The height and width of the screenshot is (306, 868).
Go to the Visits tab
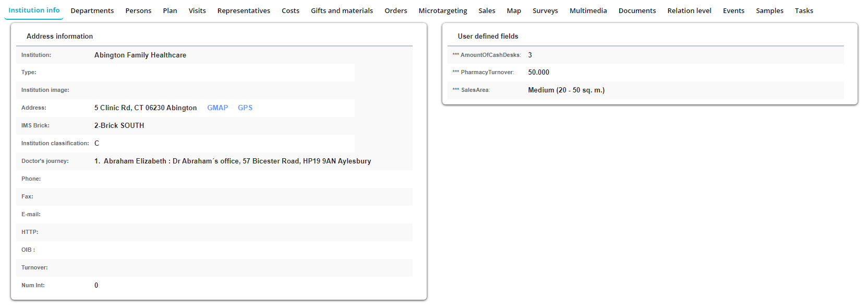[x=197, y=10]
